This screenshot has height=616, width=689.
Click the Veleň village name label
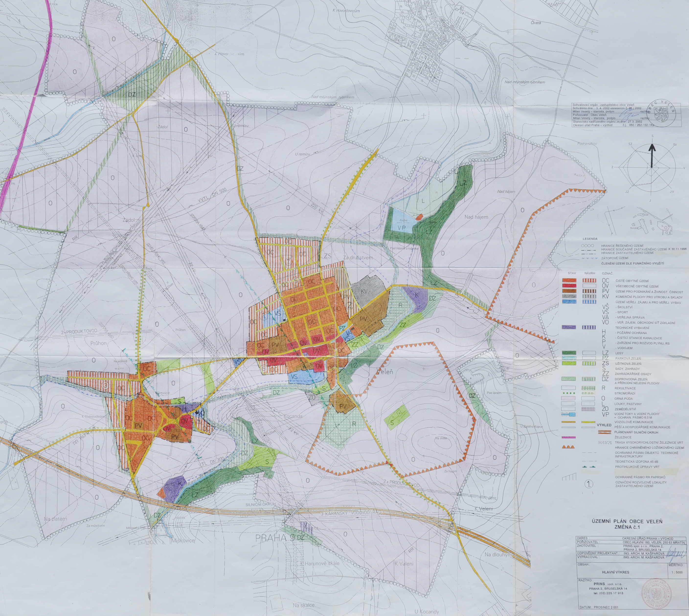pyautogui.click(x=385, y=372)
